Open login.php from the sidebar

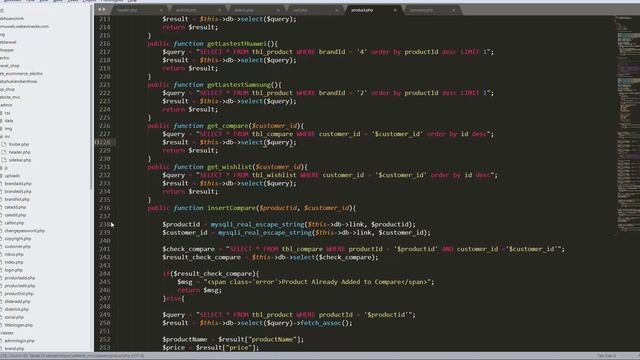point(13,270)
